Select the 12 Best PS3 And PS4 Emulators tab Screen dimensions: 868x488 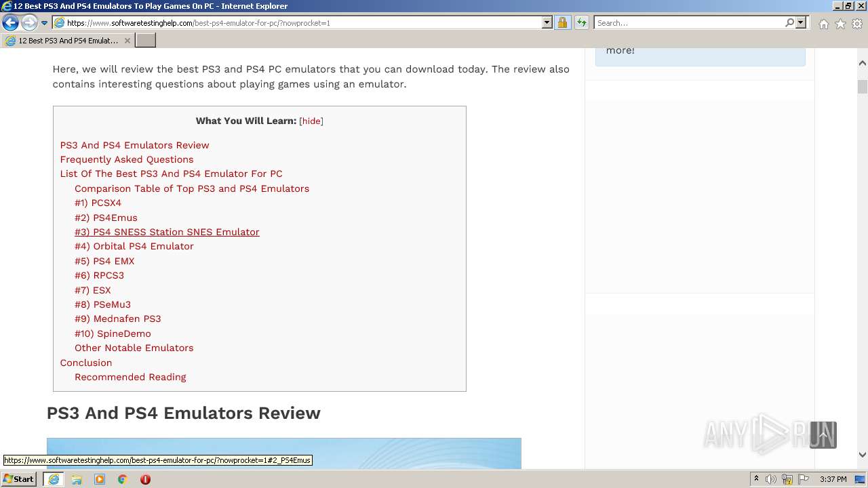(x=66, y=41)
